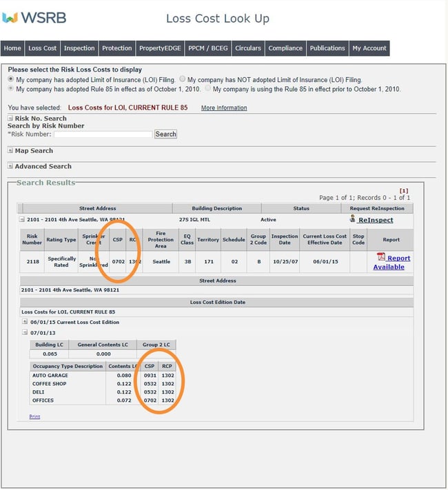Screen dimensions: 448x490
Task: Click the '27S IGL MTL' building description
Action: [x=194, y=220]
